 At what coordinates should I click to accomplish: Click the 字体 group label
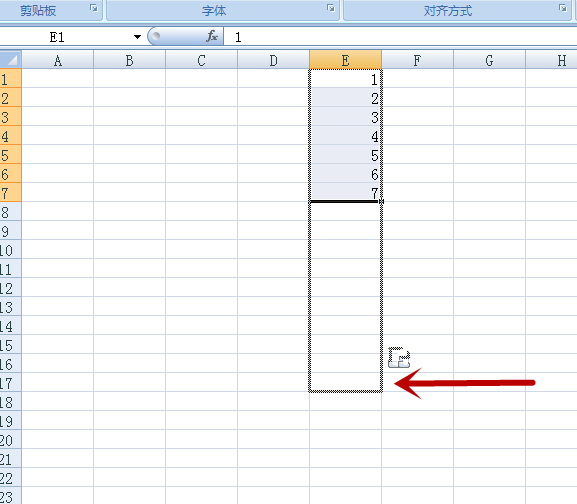[x=214, y=11]
